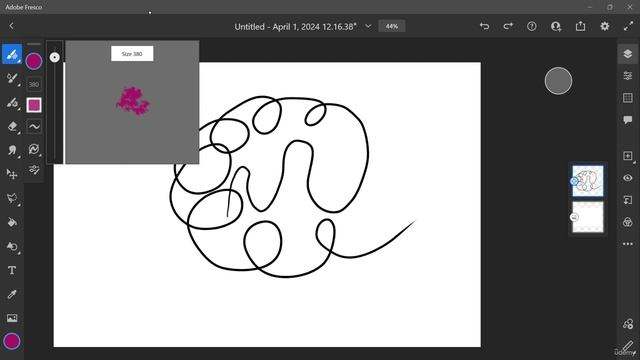Select the Lasso selection tool
The height and width of the screenshot is (360, 640).
12,198
